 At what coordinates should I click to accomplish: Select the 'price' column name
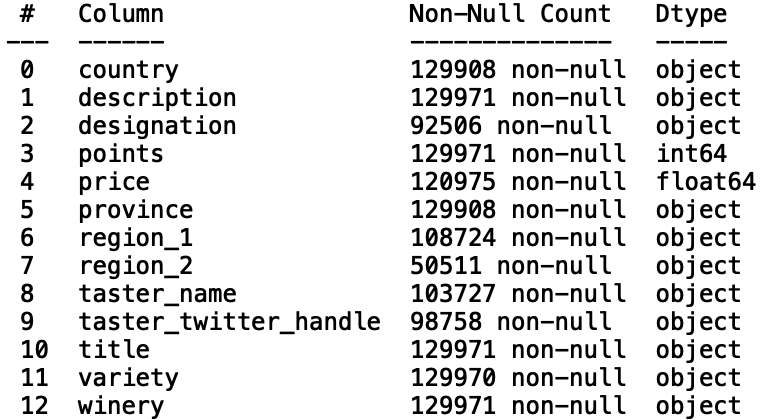coord(114,183)
